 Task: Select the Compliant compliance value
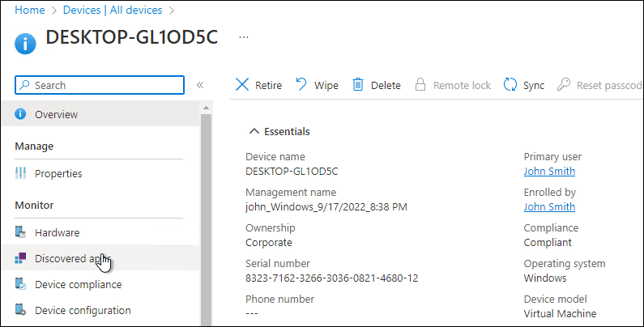[548, 243]
